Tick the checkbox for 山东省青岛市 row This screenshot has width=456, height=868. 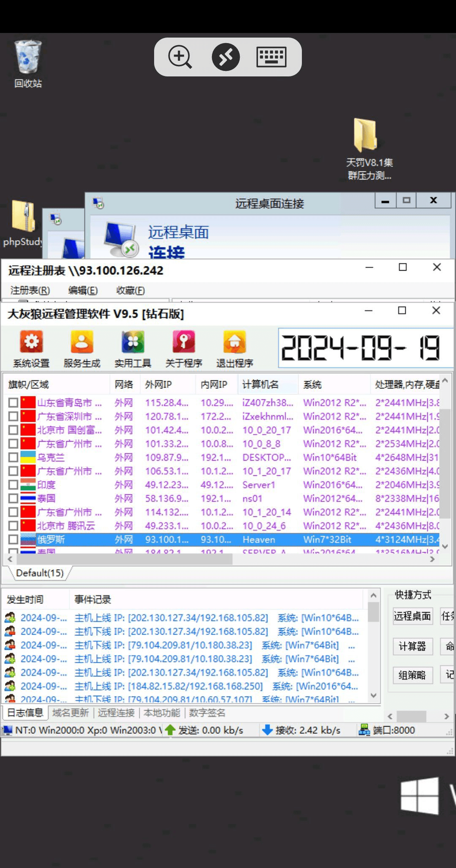click(13, 403)
